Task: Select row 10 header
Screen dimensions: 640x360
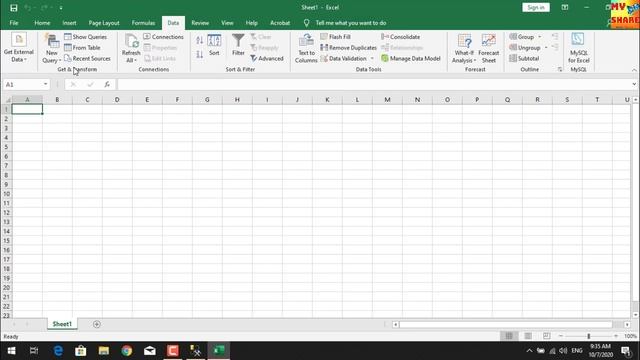Action: tap(6, 194)
